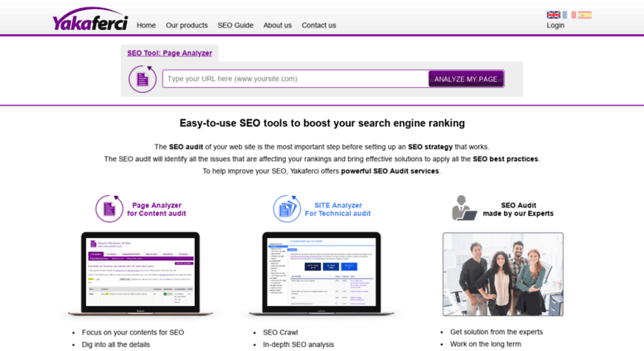Switch language to Spanish via Spanish flag
The image size is (644, 351).
585,15
